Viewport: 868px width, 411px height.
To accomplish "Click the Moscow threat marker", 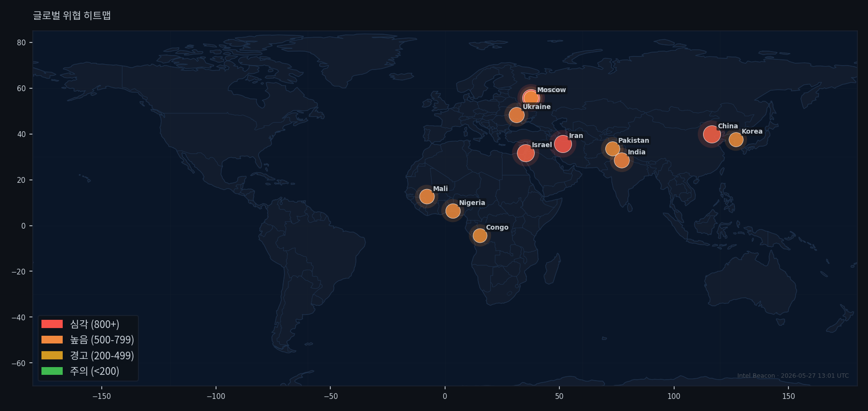I will (530, 98).
